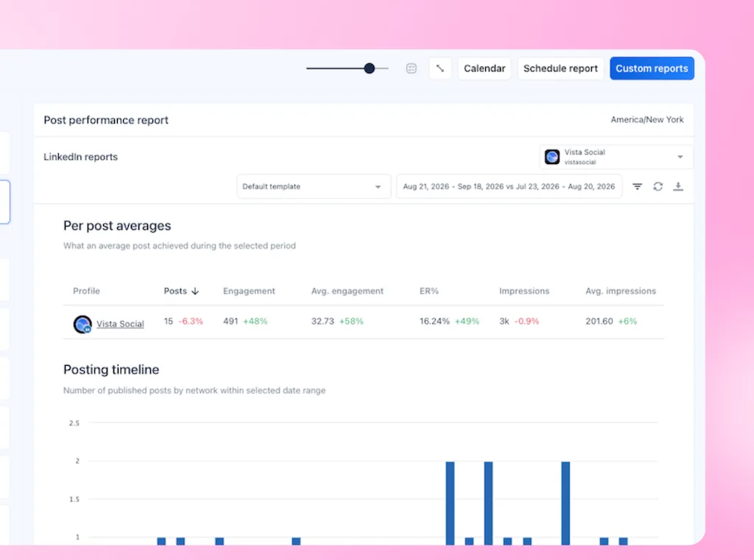Click the refresh report icon
The height and width of the screenshot is (560, 754).
click(x=658, y=186)
